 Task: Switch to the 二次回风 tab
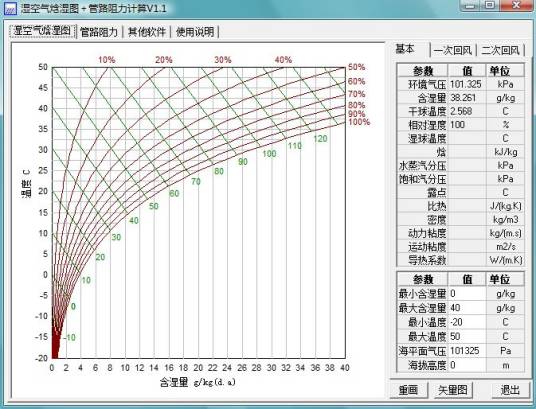[x=500, y=51]
